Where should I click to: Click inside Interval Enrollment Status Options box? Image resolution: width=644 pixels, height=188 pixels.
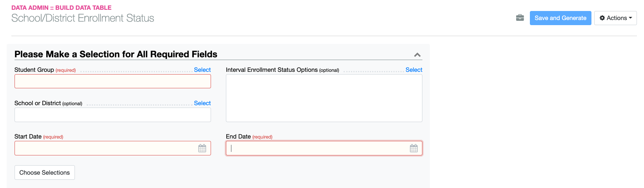324,98
